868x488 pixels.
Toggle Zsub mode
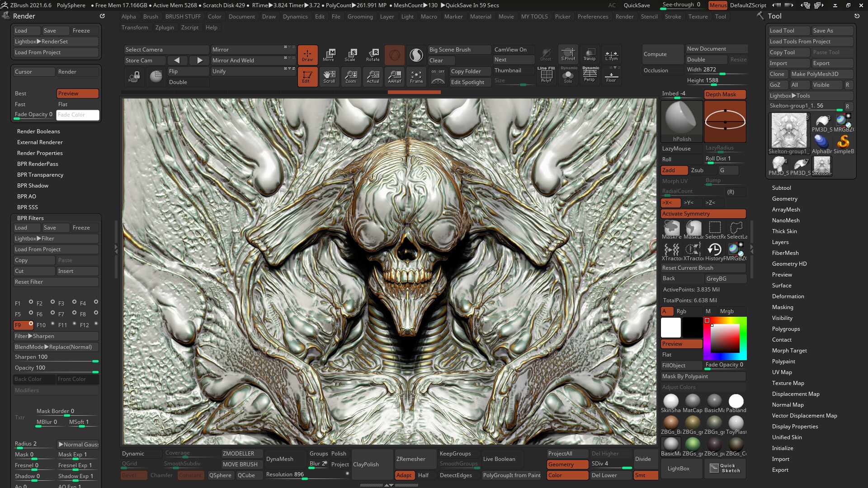coord(703,170)
